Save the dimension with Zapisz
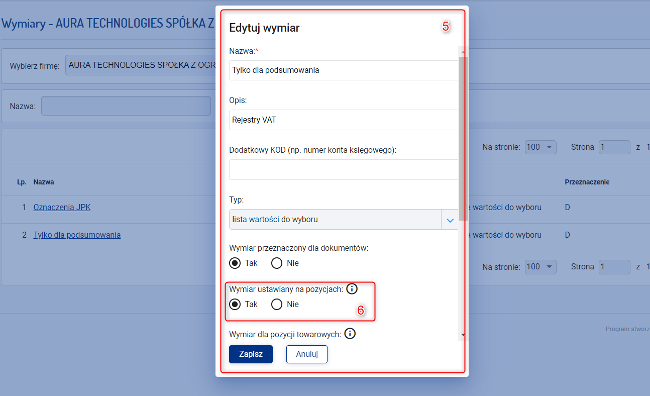The width and height of the screenshot is (650, 396). coord(251,354)
